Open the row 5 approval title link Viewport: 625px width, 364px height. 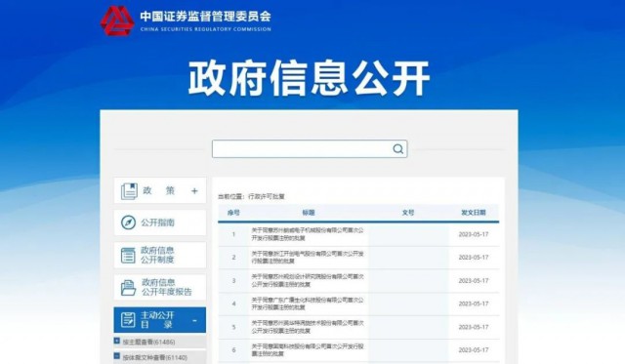pyautogui.click(x=308, y=327)
